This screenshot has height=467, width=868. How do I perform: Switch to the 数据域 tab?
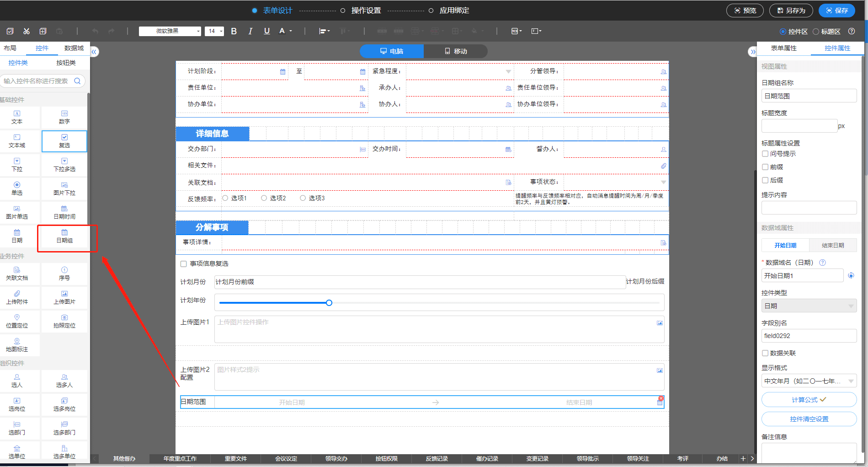pyautogui.click(x=74, y=48)
